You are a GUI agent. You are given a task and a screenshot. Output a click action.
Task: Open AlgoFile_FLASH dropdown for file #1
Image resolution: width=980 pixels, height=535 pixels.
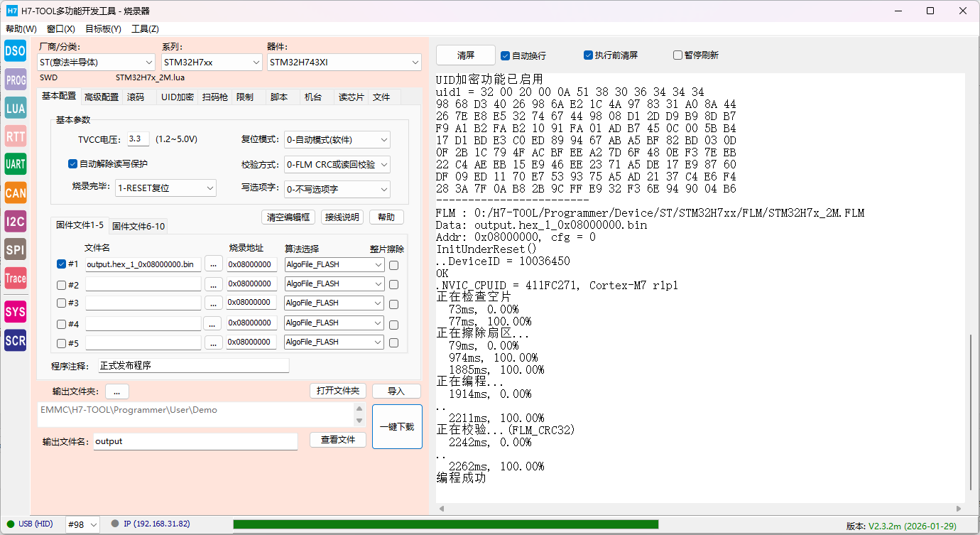click(334, 264)
